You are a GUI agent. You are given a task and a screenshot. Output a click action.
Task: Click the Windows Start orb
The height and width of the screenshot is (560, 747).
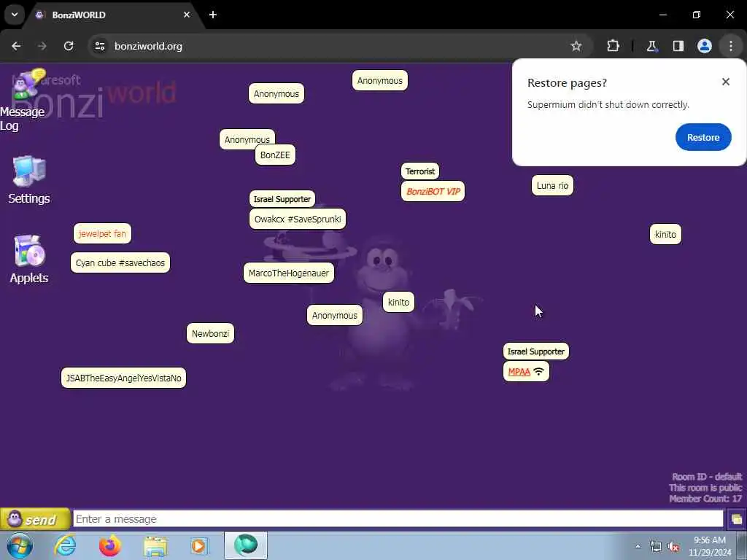tap(19, 546)
